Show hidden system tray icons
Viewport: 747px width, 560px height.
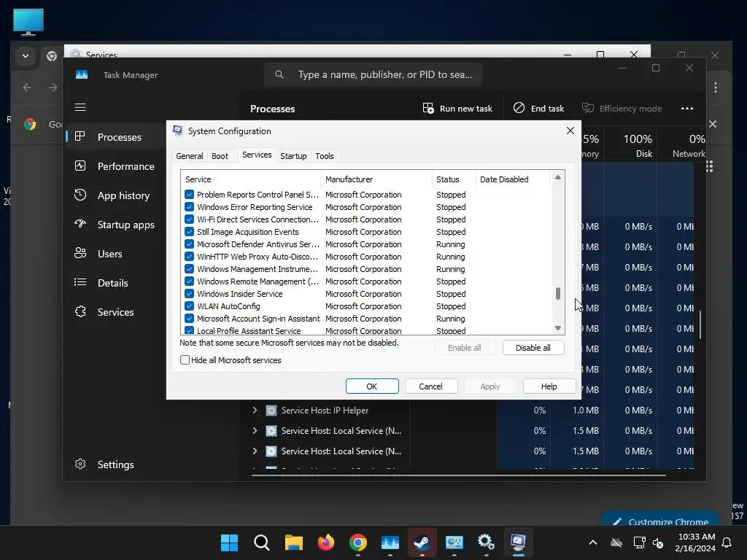pyautogui.click(x=592, y=542)
